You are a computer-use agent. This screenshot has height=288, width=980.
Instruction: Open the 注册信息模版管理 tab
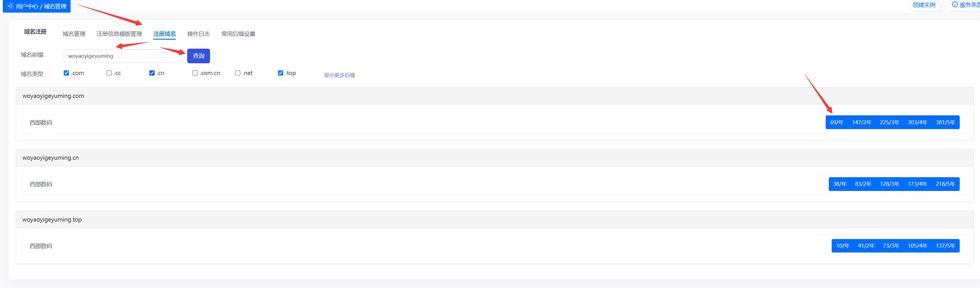pyautogui.click(x=119, y=34)
